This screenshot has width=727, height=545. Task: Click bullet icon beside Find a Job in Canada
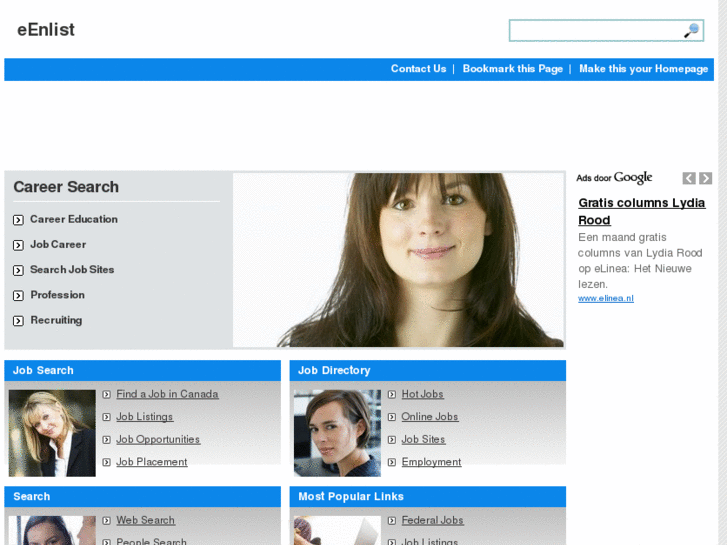(107, 394)
